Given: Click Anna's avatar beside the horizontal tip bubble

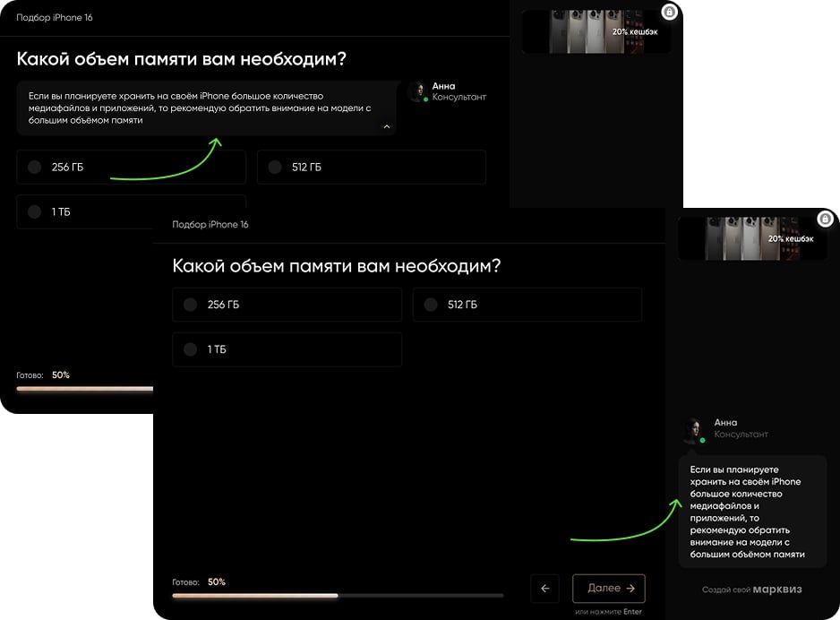Looking at the screenshot, I should click(x=417, y=91).
